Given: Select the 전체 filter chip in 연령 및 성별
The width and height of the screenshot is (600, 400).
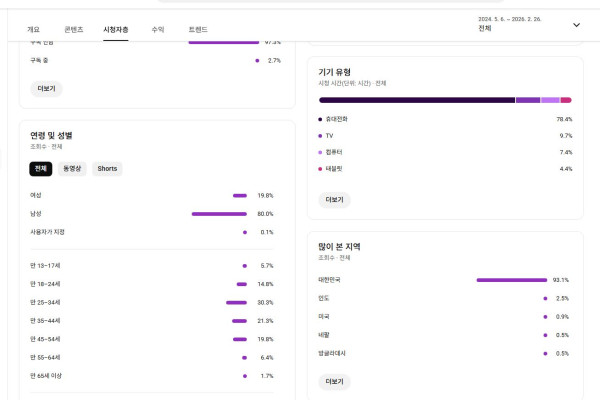Looking at the screenshot, I should [x=40, y=168].
